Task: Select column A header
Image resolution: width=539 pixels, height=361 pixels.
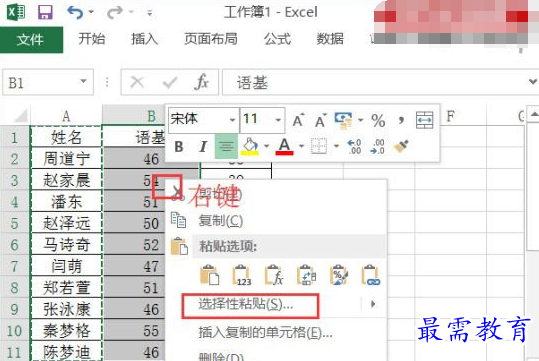Action: tap(66, 116)
